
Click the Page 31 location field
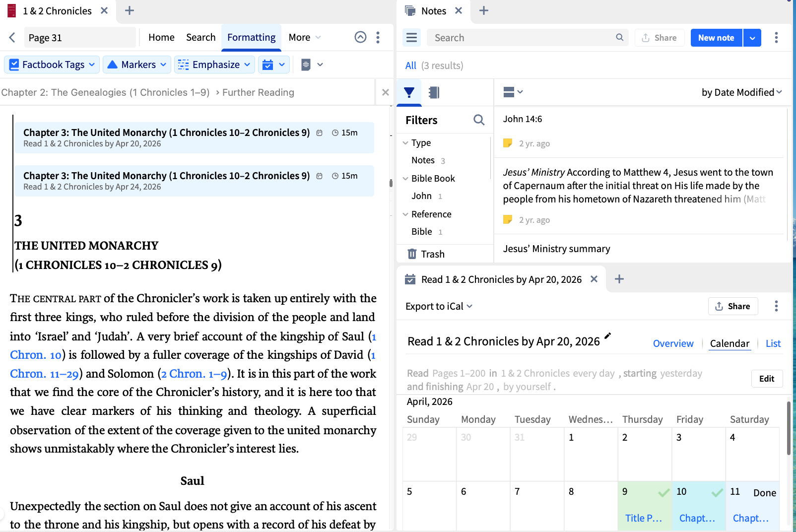click(80, 38)
